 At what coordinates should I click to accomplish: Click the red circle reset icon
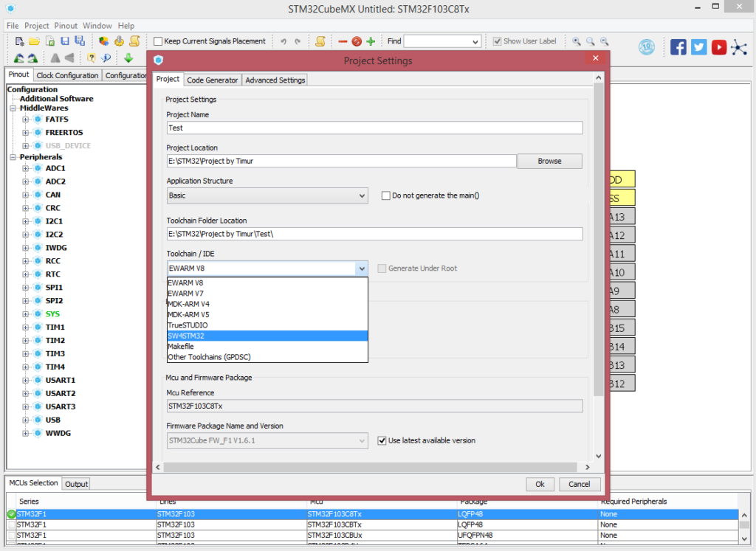pyautogui.click(x=357, y=41)
